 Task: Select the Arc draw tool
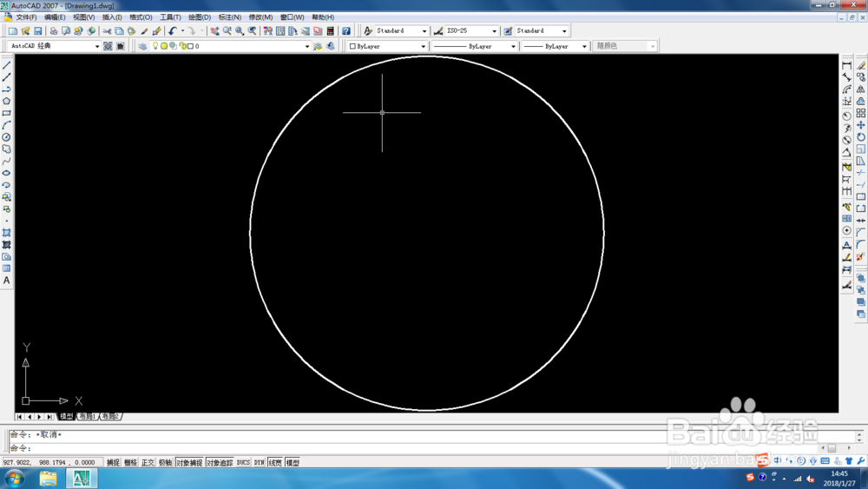[x=7, y=125]
